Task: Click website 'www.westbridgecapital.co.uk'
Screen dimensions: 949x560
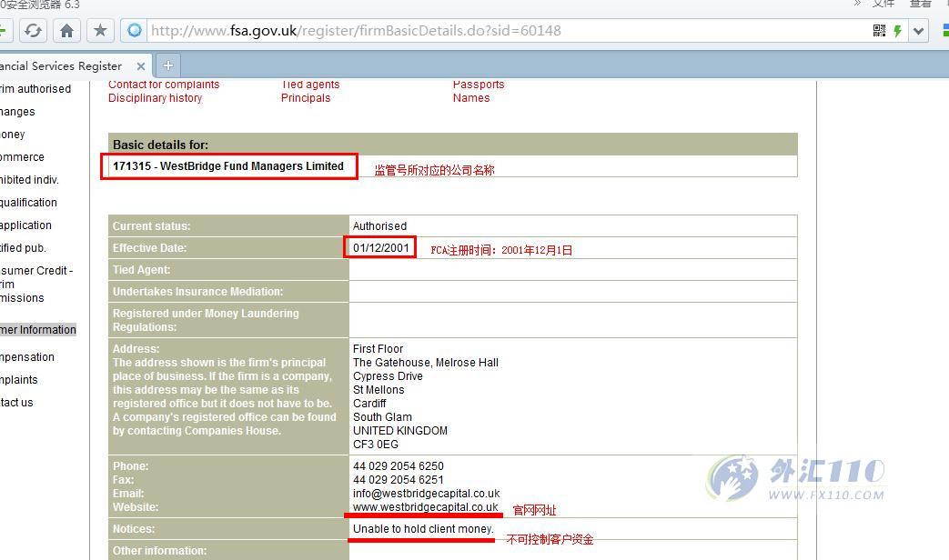Action: coord(426,506)
